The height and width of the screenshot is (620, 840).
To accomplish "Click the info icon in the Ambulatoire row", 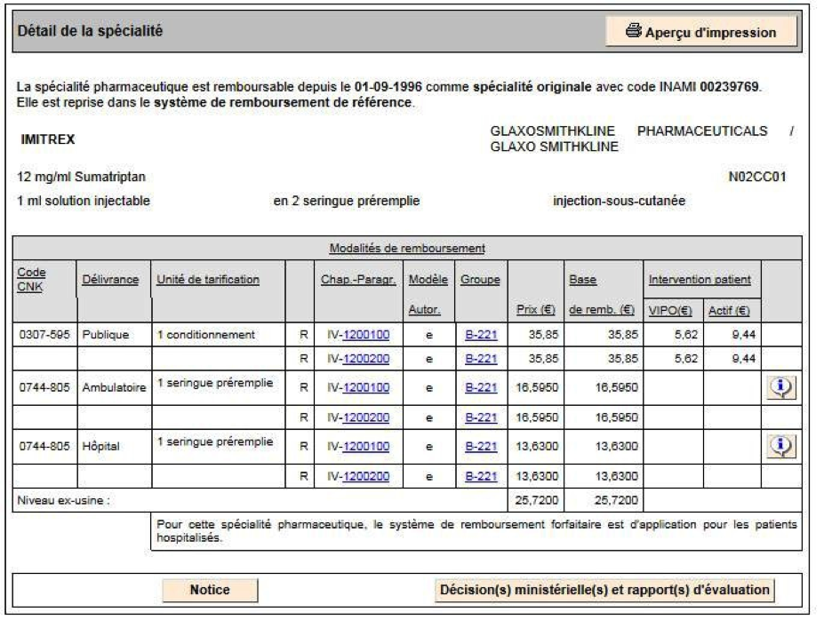I will click(x=781, y=387).
